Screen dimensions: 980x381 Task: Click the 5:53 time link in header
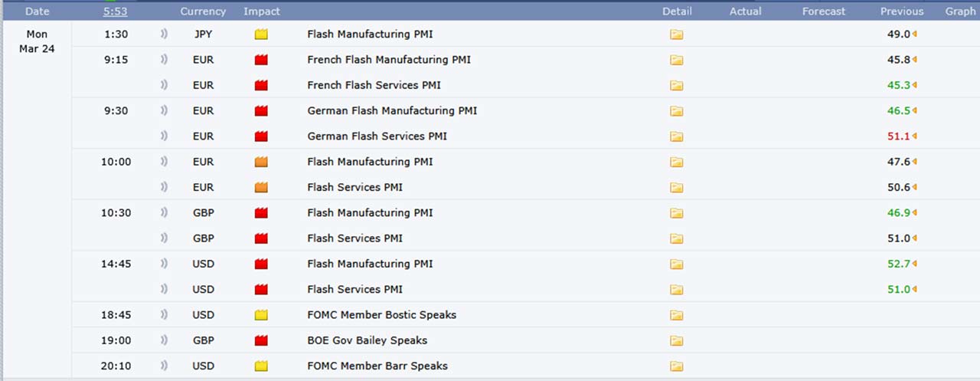pos(116,11)
